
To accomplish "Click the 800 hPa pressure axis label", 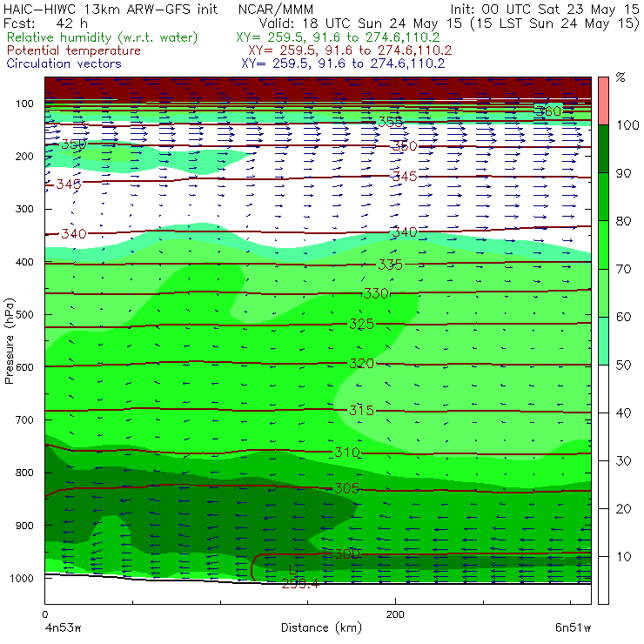I will click(x=24, y=473).
